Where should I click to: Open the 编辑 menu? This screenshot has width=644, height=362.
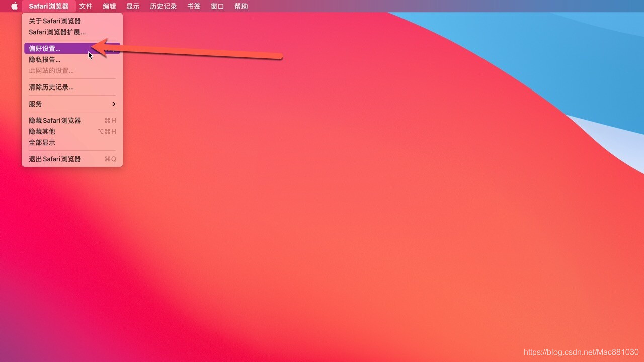coord(109,6)
